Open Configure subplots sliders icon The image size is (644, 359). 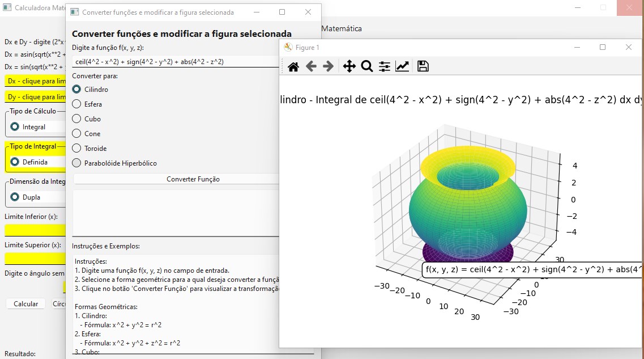coord(385,66)
